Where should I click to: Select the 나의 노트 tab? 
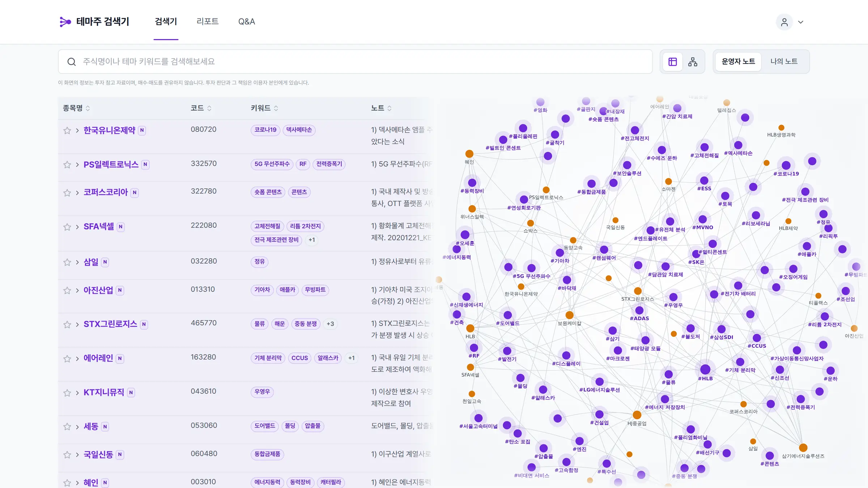(x=784, y=61)
